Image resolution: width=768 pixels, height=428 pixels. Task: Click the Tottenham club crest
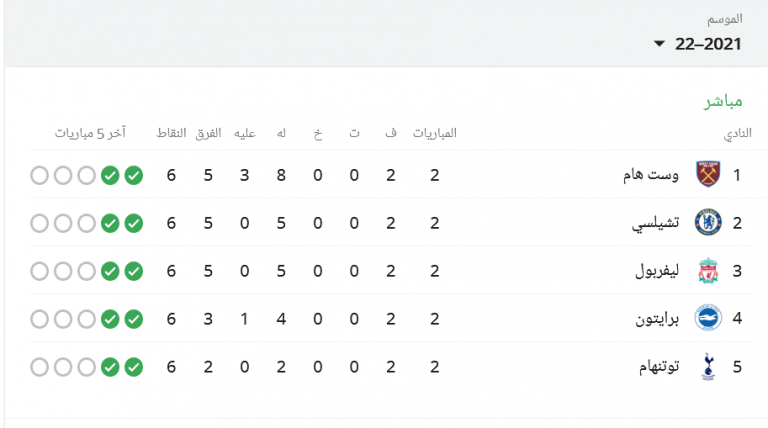pos(708,366)
